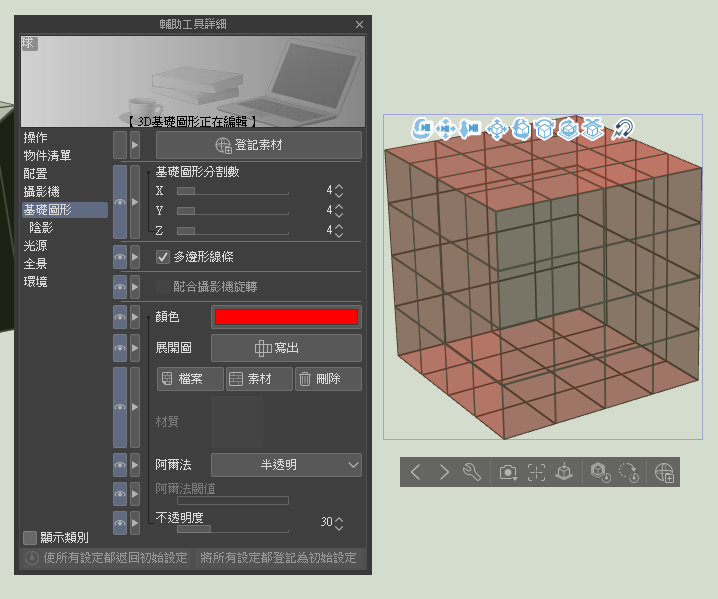Click the object planar rotate manipulator icon

544,129
